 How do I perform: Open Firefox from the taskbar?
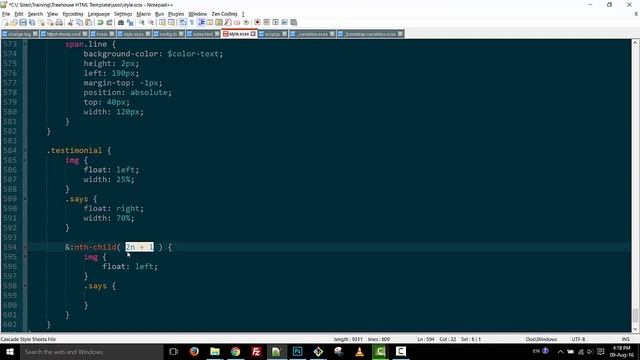pos(194,351)
